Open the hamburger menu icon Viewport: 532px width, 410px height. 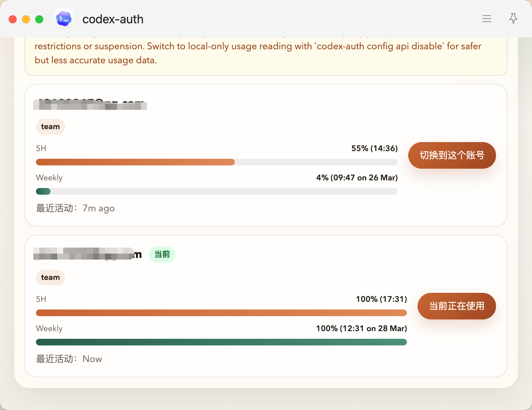tap(487, 19)
